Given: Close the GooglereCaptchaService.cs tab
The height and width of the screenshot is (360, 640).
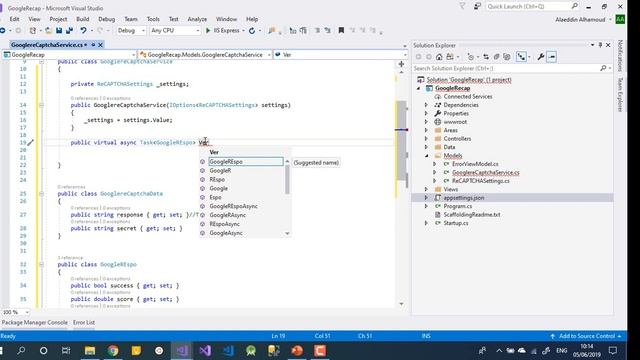Looking at the screenshot, I should click(100, 45).
